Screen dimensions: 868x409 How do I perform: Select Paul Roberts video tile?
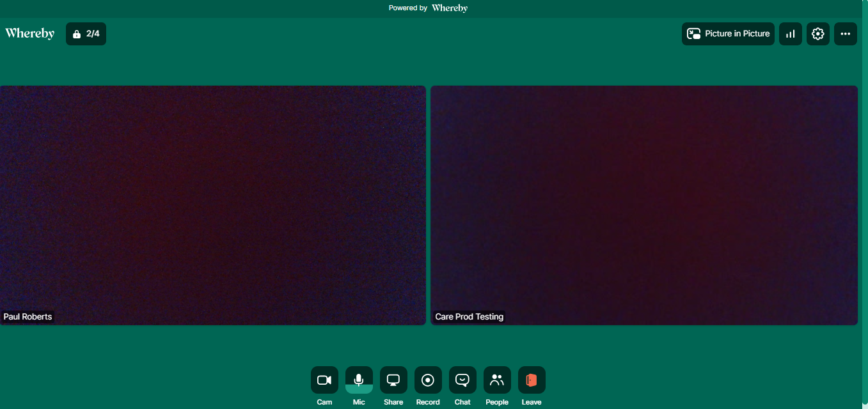point(212,205)
